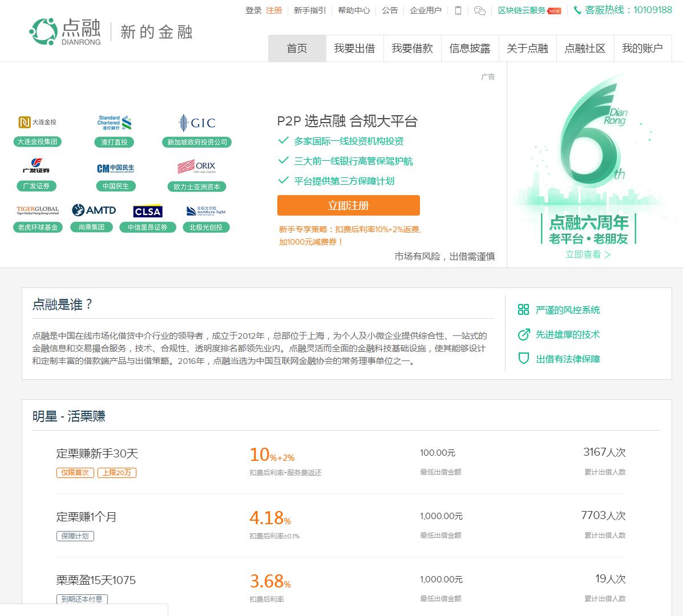The image size is (683, 616).
Task: Click the 登录 link
Action: pyautogui.click(x=253, y=10)
